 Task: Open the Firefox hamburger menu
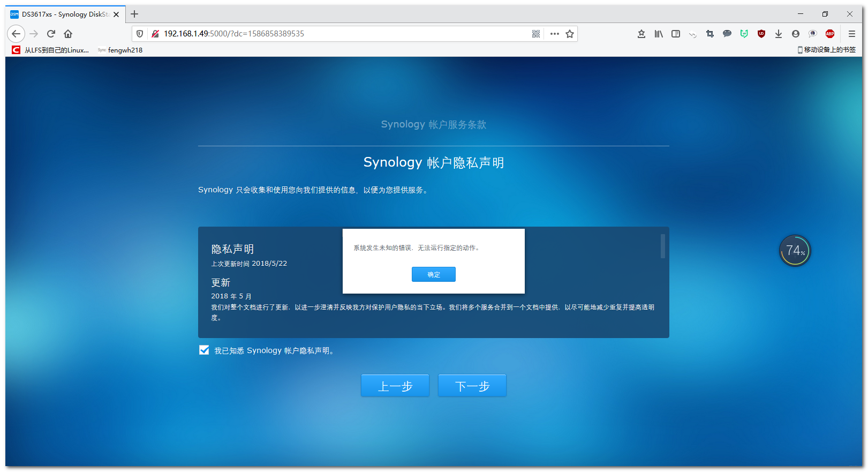852,34
